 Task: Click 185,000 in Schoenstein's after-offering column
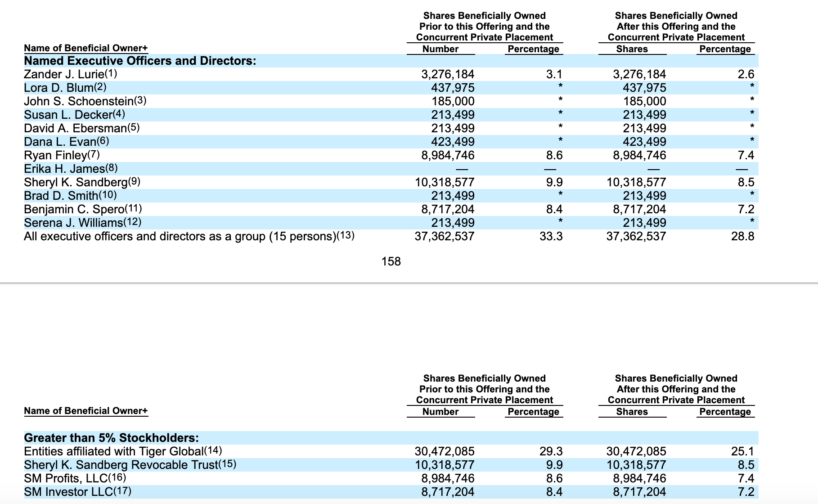click(x=645, y=101)
